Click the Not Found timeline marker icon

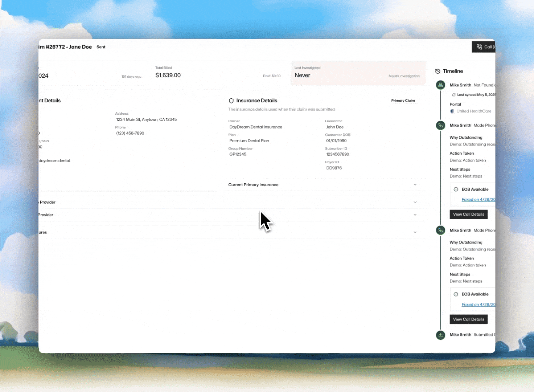(440, 85)
